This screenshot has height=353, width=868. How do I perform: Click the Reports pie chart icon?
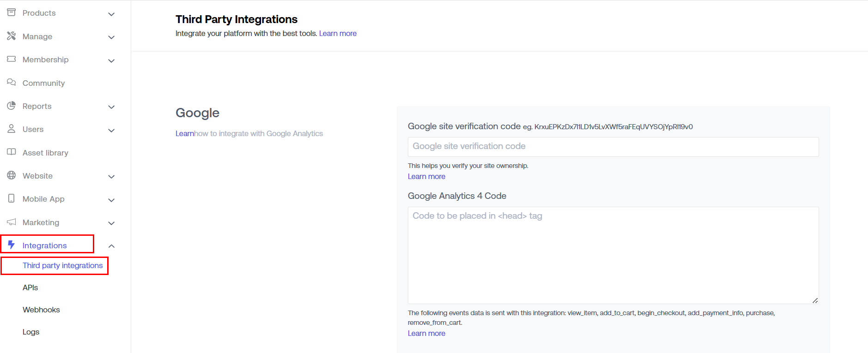coord(12,106)
